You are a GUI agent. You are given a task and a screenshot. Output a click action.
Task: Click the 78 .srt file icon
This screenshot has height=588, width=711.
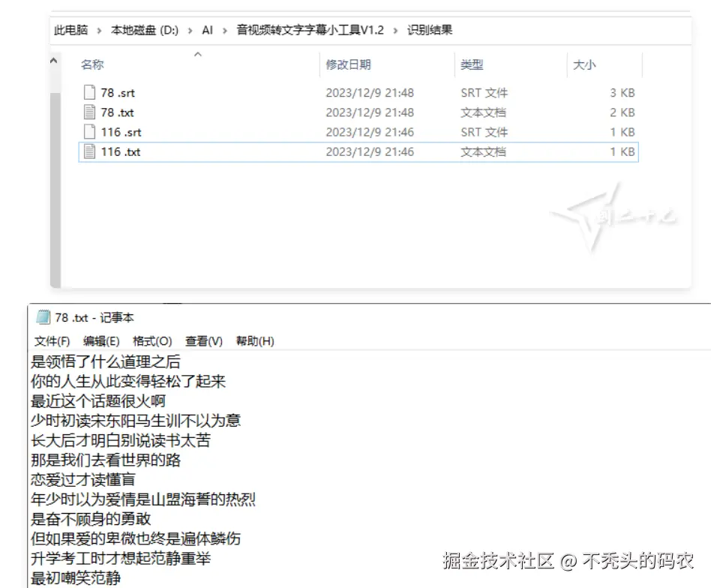pos(90,92)
